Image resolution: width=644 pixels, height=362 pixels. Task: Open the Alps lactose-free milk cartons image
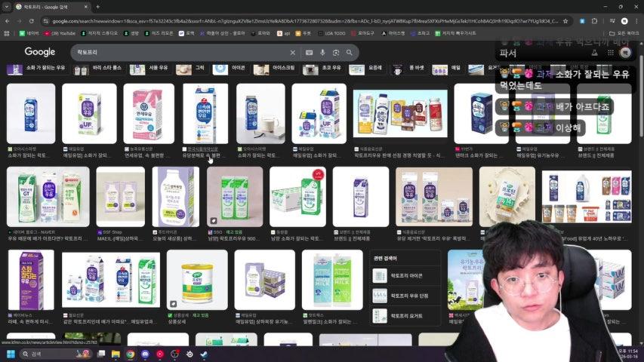[x=332, y=280]
